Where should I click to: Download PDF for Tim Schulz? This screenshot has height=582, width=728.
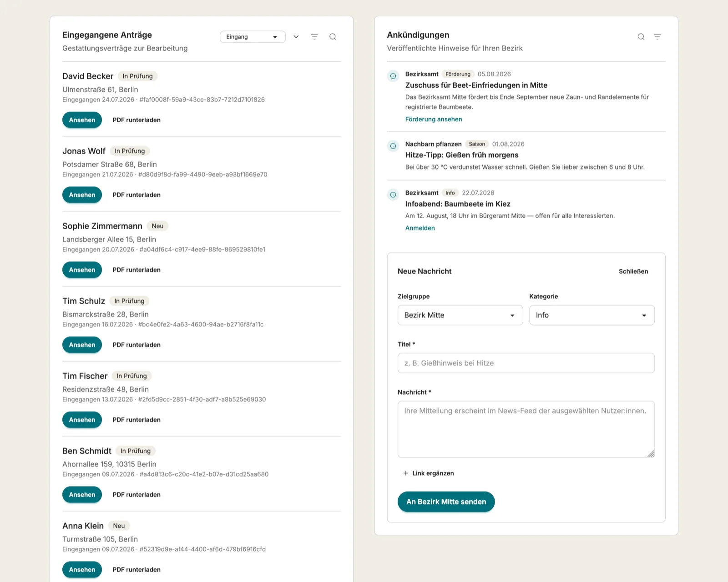click(x=136, y=345)
